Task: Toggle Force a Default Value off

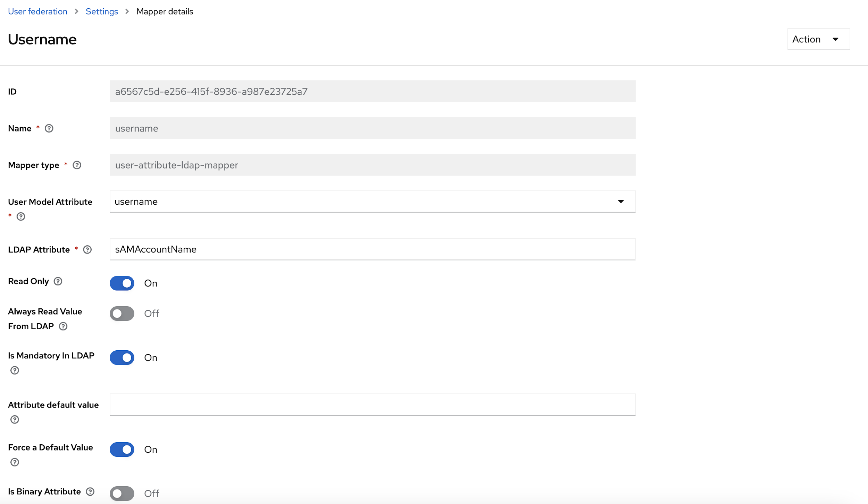Action: point(122,449)
